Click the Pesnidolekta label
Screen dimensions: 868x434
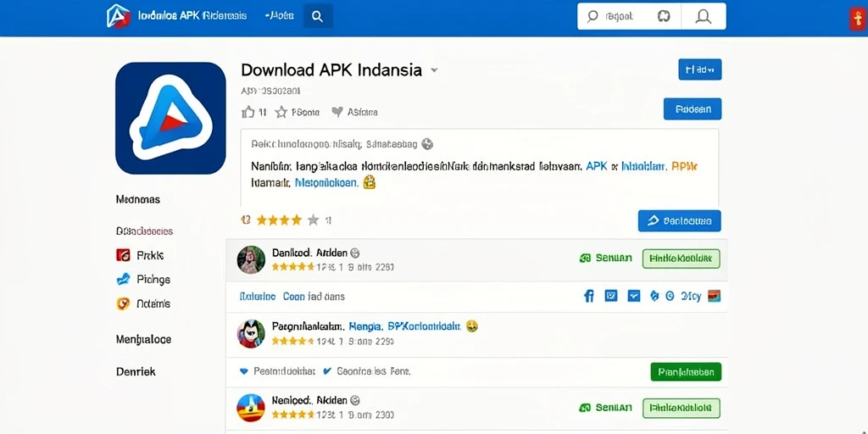(x=285, y=371)
